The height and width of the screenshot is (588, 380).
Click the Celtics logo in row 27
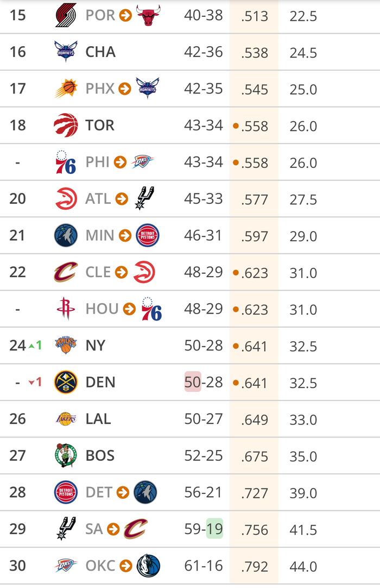click(66, 455)
